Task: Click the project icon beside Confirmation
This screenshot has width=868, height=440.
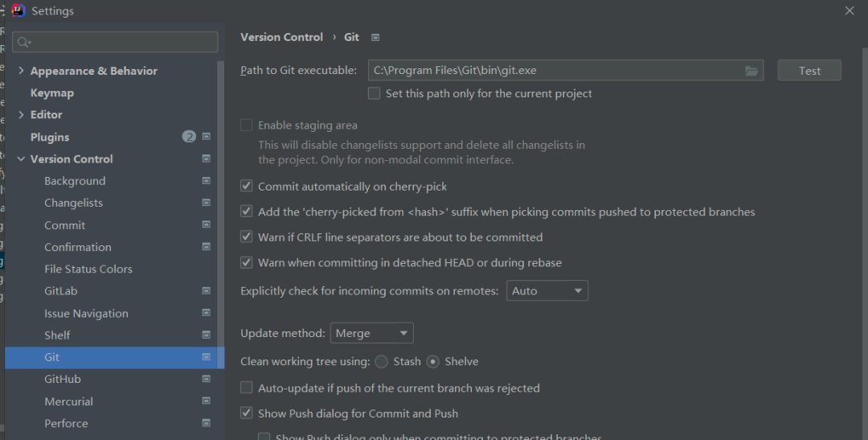Action: (207, 247)
